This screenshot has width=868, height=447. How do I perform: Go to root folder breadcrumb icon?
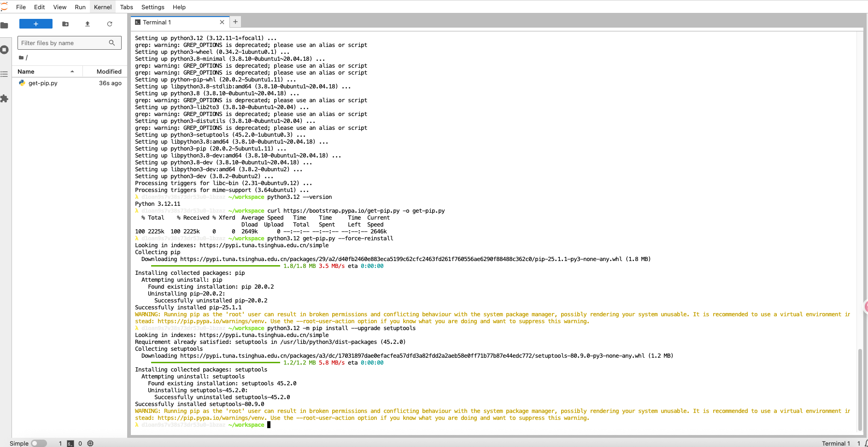click(x=21, y=58)
